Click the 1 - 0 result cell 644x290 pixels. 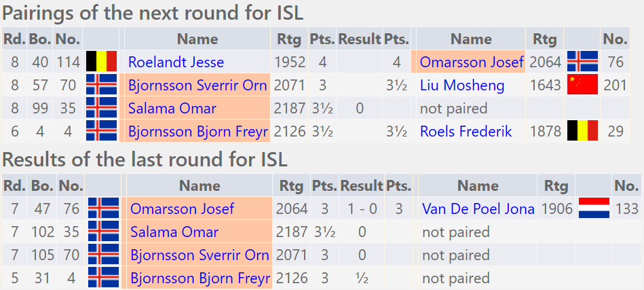click(x=362, y=209)
